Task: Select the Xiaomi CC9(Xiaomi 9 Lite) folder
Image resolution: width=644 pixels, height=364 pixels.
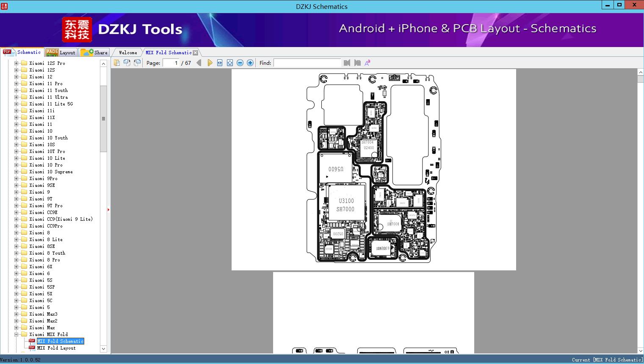Action: (x=61, y=219)
